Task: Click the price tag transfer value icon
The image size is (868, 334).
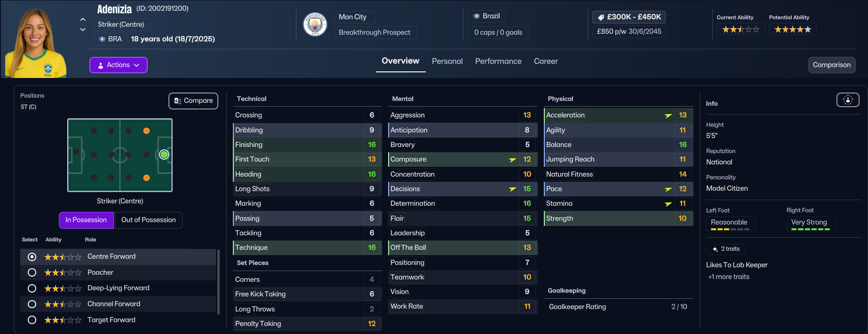Action: tap(601, 17)
